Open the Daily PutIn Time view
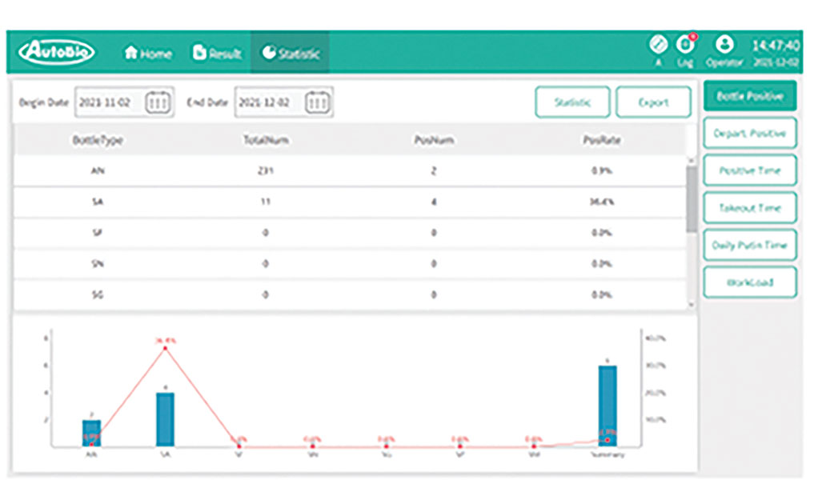The width and height of the screenshot is (814, 504). tap(750, 245)
